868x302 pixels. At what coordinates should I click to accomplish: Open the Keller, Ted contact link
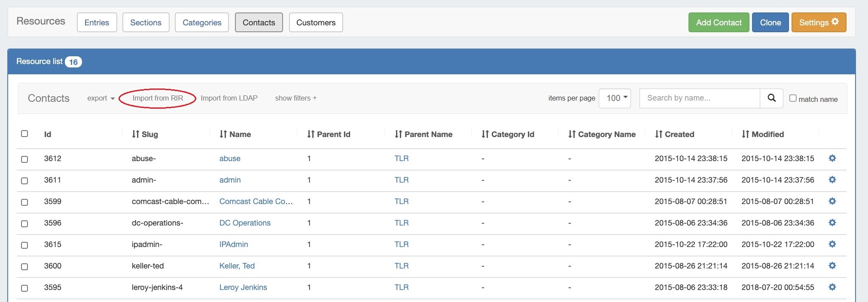click(237, 266)
